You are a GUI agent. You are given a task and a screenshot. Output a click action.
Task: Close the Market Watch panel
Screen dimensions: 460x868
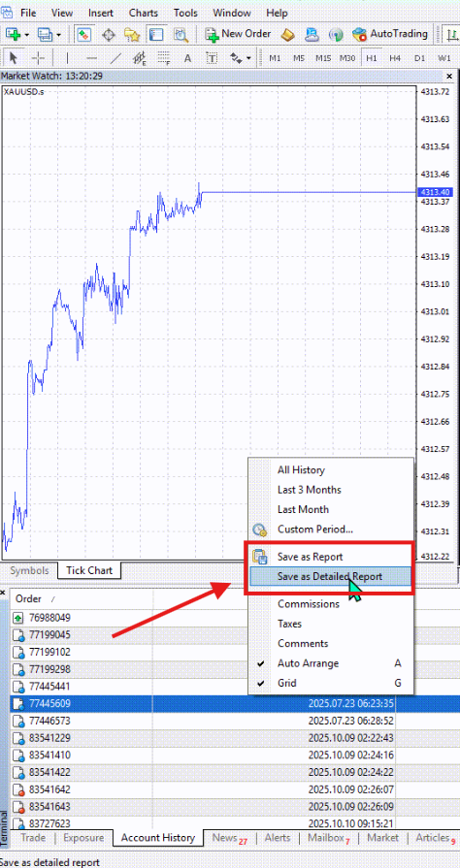(449, 76)
